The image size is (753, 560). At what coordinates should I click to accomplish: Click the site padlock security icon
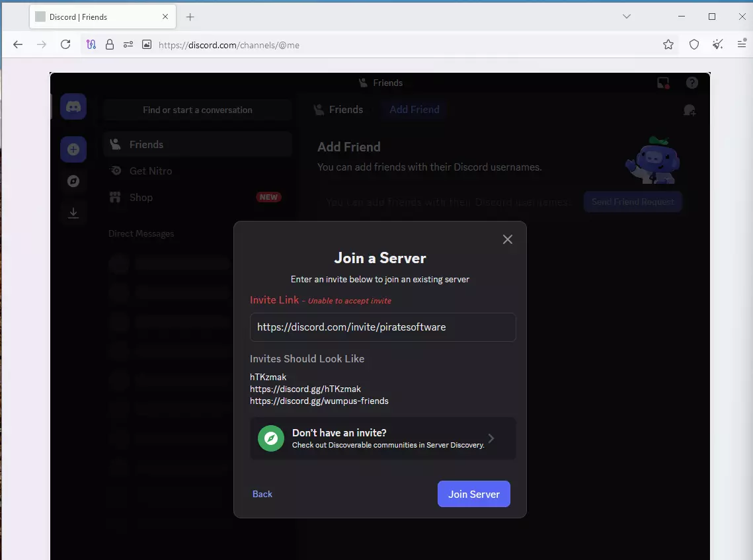(x=110, y=45)
